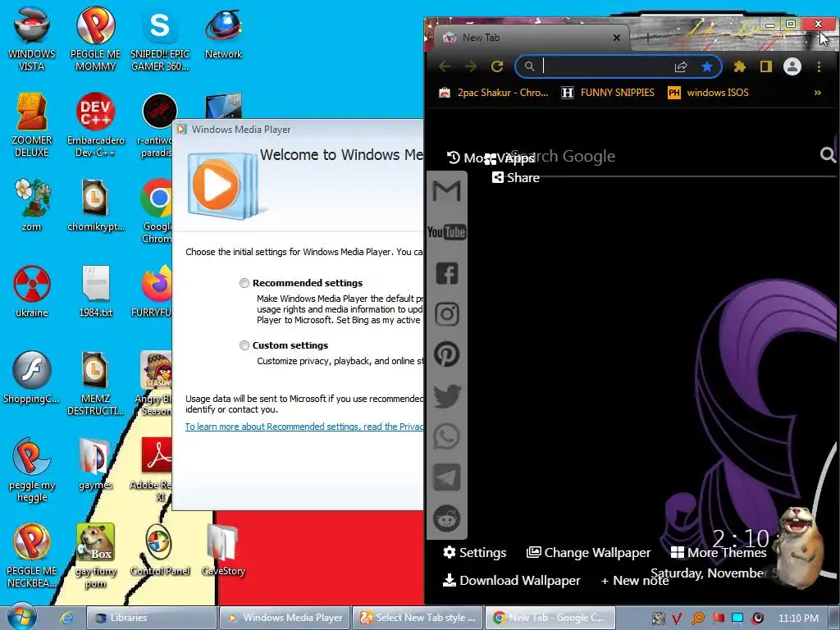Select the ZOOMER DELUXE desktop icon
This screenshot has width=840, height=630.
click(x=32, y=125)
